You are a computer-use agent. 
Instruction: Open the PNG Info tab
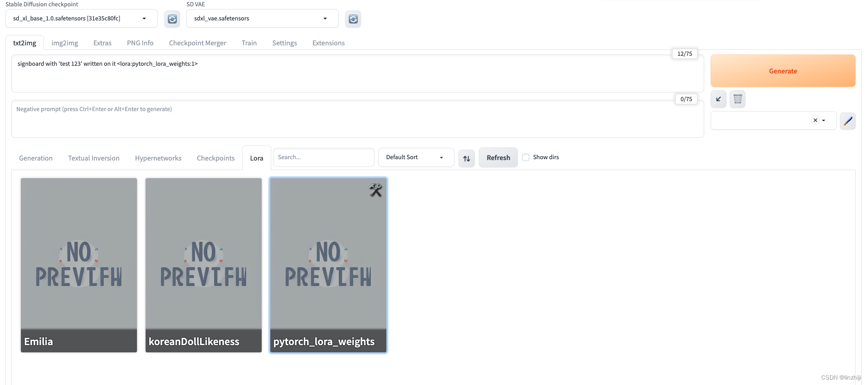tap(140, 43)
